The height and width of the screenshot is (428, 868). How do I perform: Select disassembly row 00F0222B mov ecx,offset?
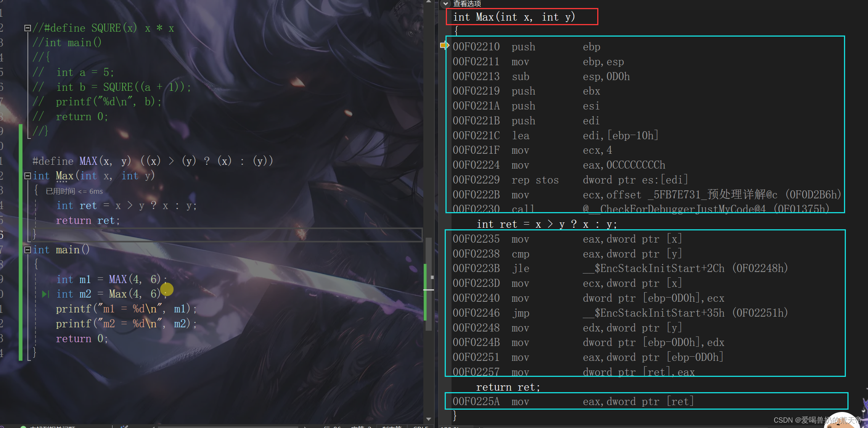(x=647, y=195)
